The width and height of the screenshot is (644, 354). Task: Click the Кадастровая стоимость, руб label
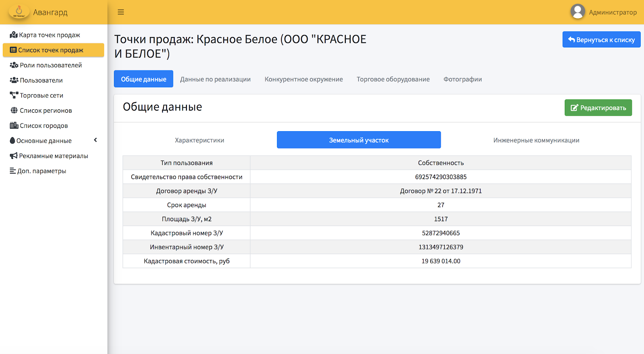[x=187, y=261]
